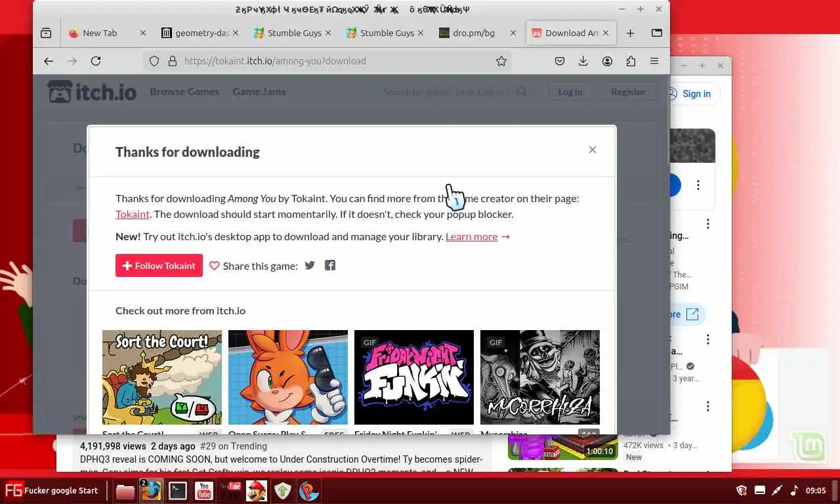Switch to the first Stumble Guys tab
This screenshot has height=504, width=840.
[291, 33]
